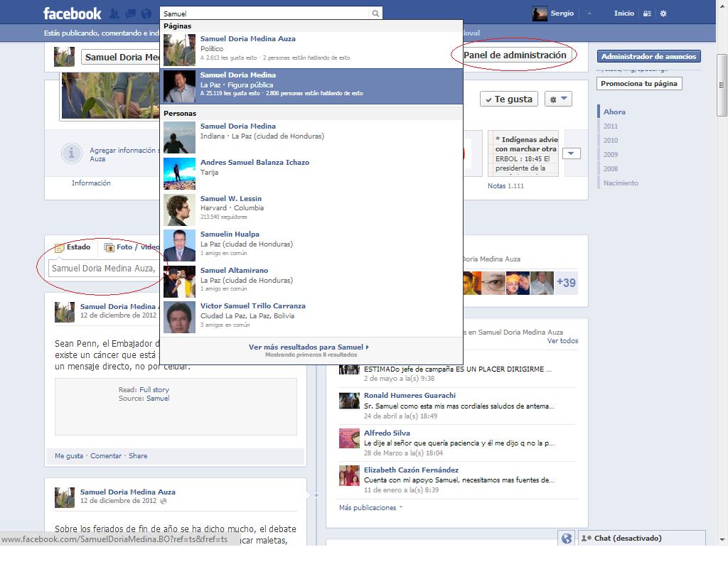Open notifications globe icon in top bar
The height and width of the screenshot is (584, 728).
(x=146, y=13)
